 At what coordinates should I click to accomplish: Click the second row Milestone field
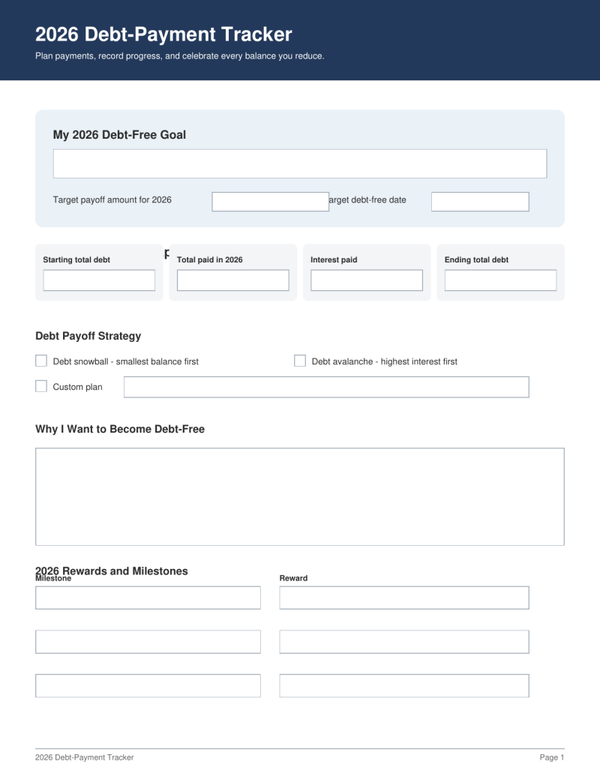[148, 642]
